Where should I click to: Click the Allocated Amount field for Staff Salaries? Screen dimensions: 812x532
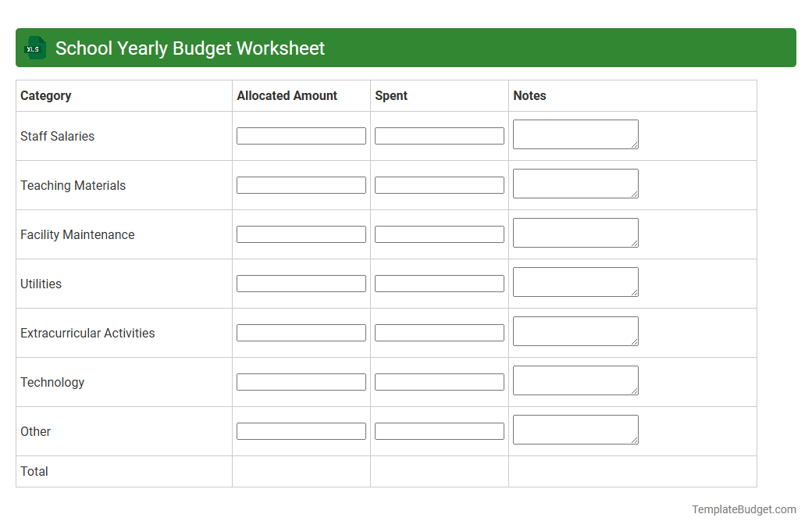point(301,135)
